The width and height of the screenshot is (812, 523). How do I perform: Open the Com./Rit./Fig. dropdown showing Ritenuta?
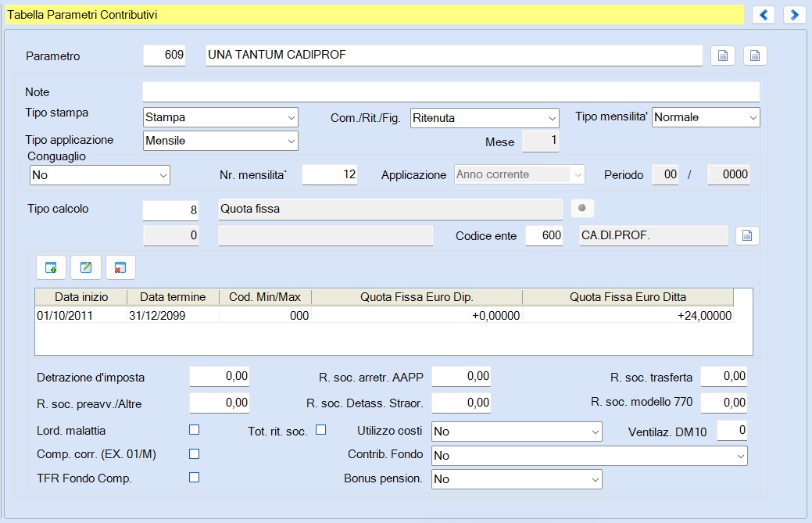point(485,118)
